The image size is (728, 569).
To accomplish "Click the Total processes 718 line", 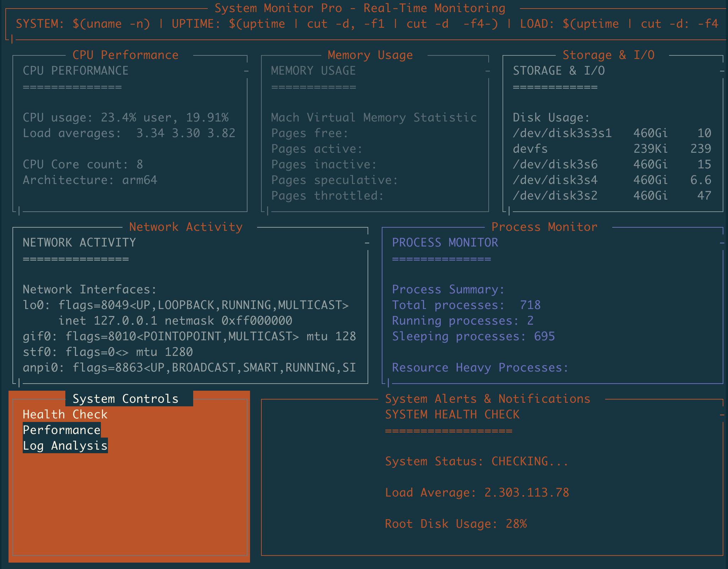I will click(466, 305).
